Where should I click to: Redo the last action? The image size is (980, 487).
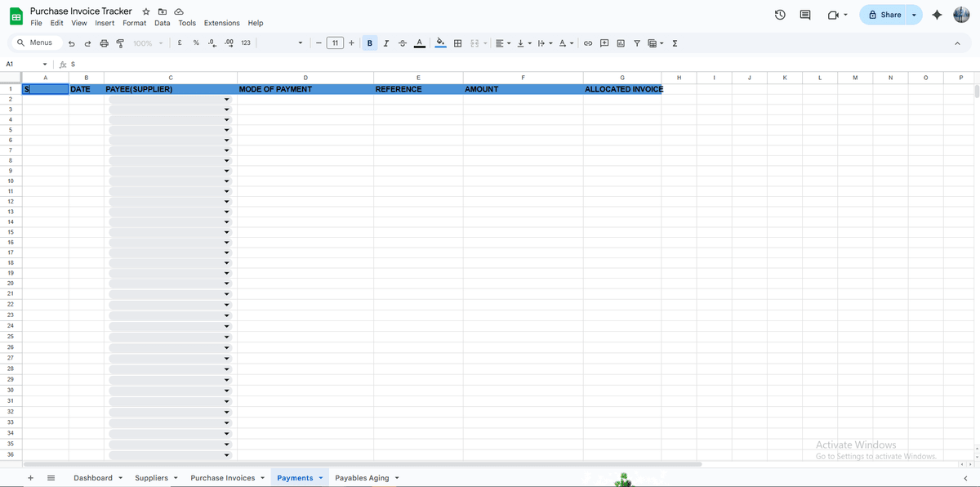coord(87,43)
